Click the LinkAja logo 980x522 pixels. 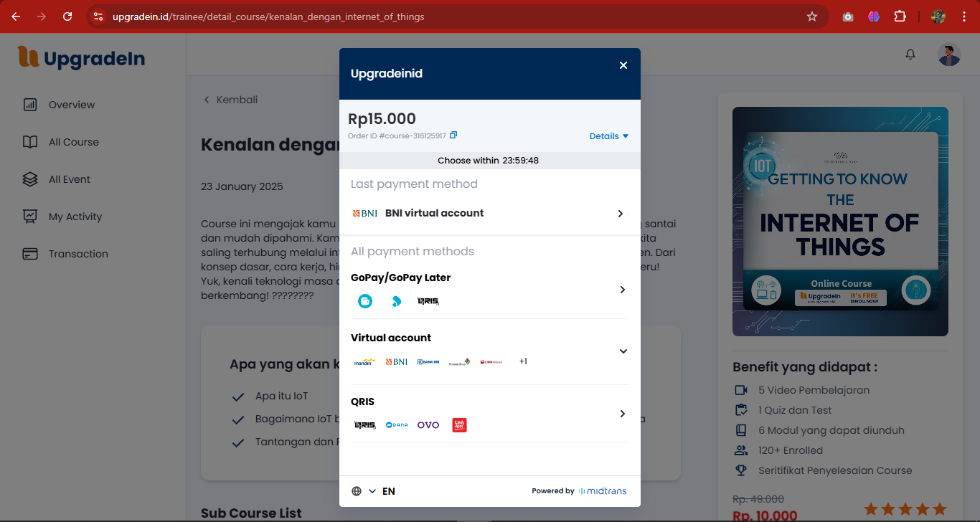459,425
